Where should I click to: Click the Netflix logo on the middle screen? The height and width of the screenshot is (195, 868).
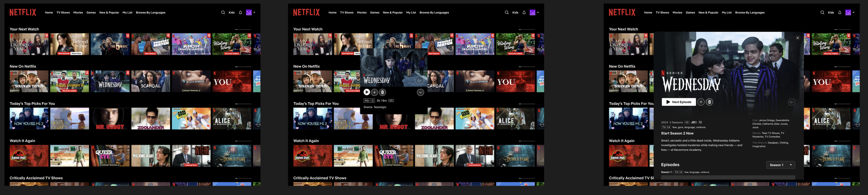coord(307,13)
